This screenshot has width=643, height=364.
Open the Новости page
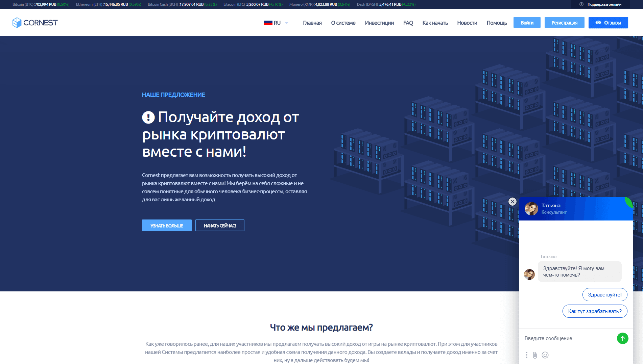pos(467,23)
